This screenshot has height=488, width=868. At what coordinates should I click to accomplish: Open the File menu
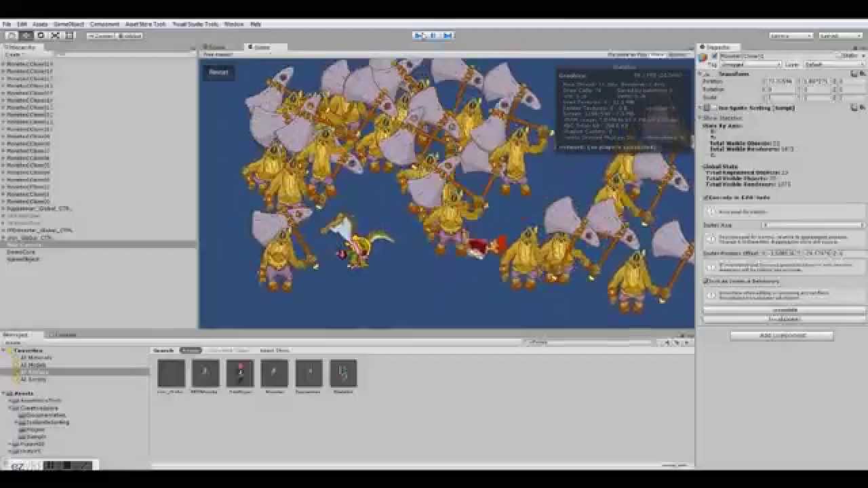[7, 24]
